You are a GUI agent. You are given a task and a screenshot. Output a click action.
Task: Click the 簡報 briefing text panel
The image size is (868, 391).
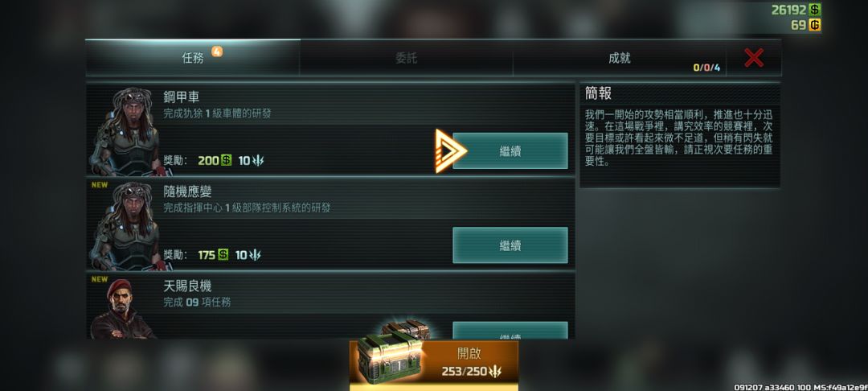point(680,136)
